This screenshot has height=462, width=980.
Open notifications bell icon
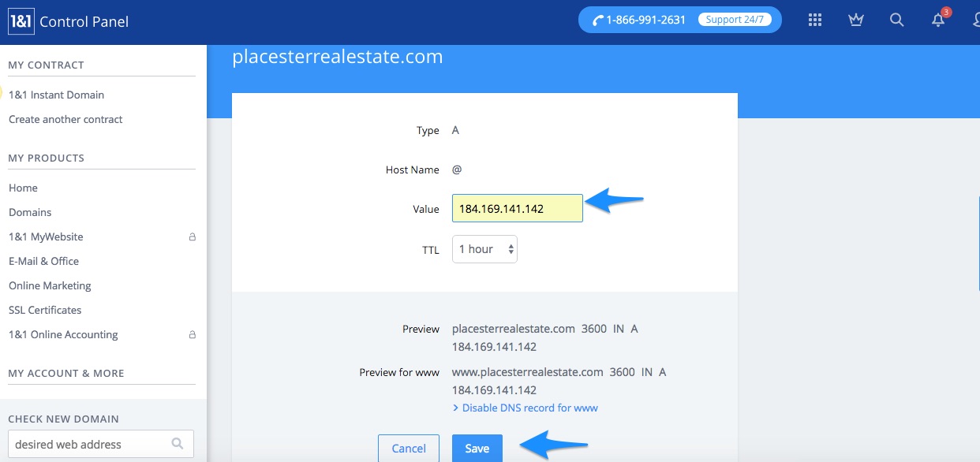(938, 20)
